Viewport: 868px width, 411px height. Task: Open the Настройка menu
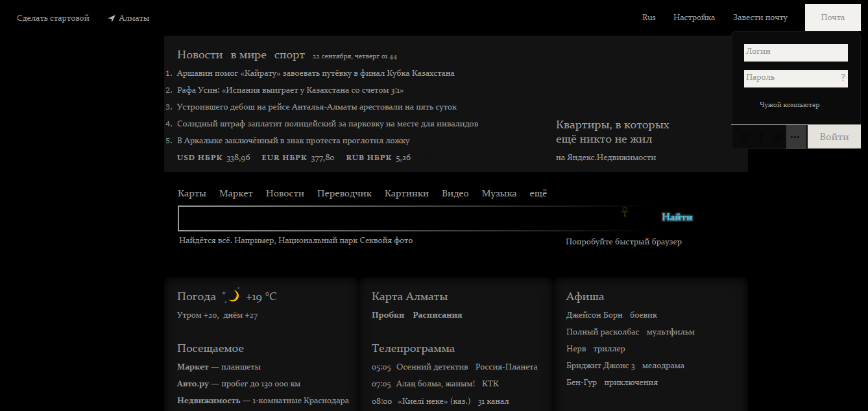[693, 18]
